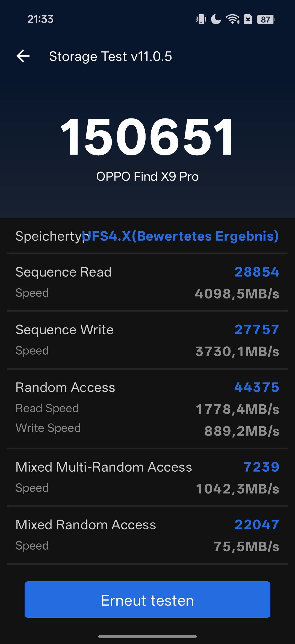Tap the 21:33 clock in status bar

coord(40,19)
